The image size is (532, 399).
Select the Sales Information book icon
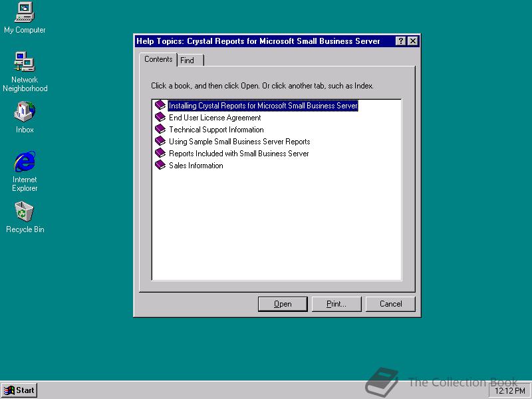160,165
